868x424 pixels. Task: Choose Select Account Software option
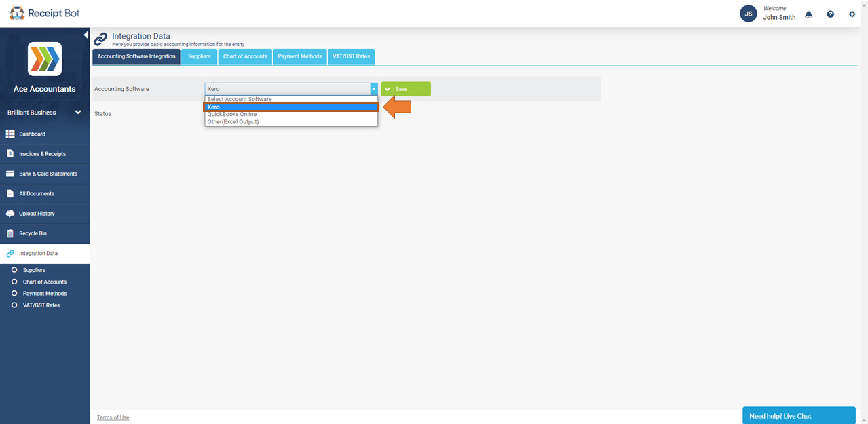pos(291,99)
